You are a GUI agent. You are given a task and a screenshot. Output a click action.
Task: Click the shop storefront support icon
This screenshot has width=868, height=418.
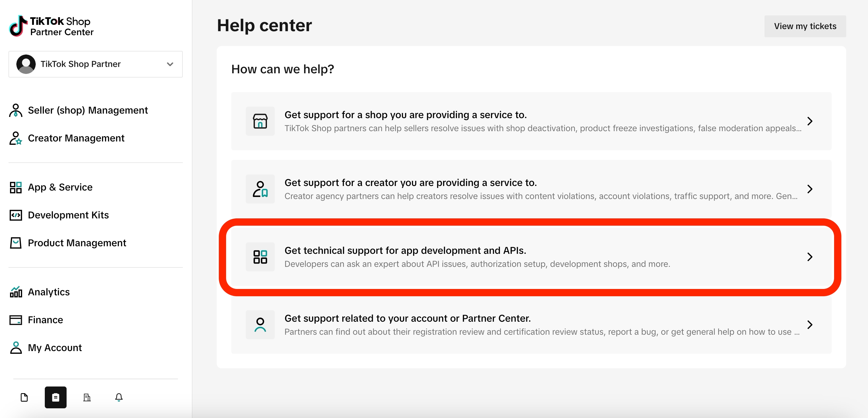pyautogui.click(x=260, y=121)
